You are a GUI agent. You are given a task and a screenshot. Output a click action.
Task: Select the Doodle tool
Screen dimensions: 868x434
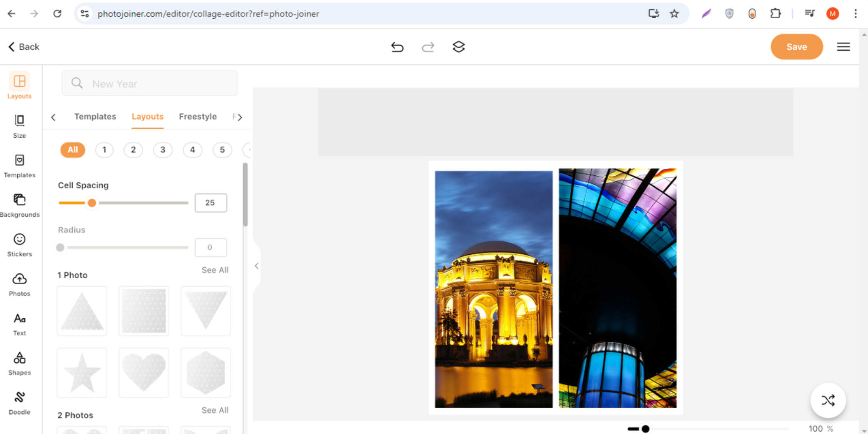(x=19, y=401)
